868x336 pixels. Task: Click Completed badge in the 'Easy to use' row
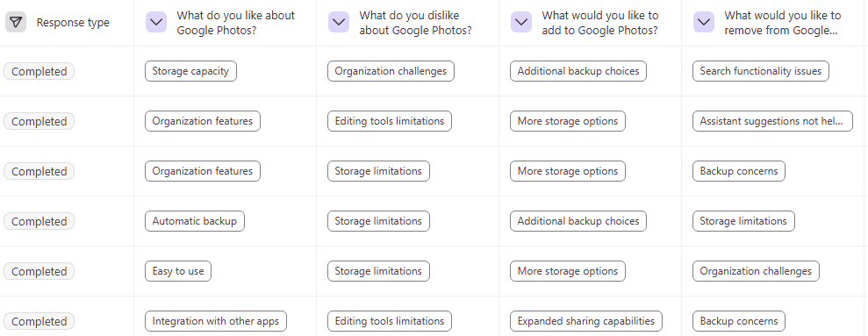[x=39, y=271]
